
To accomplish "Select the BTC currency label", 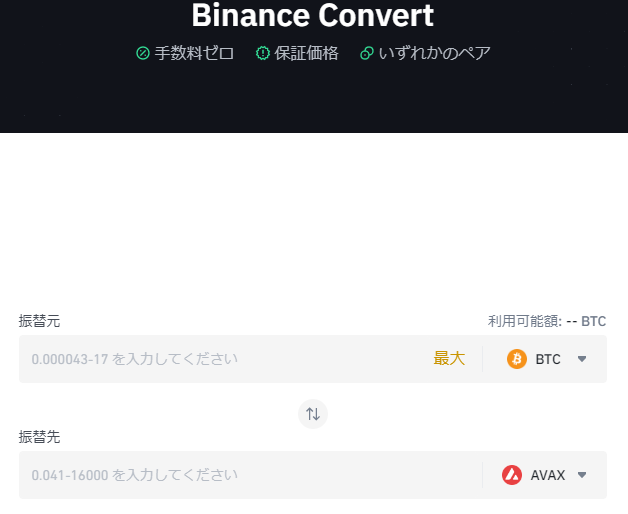I will [x=548, y=359].
